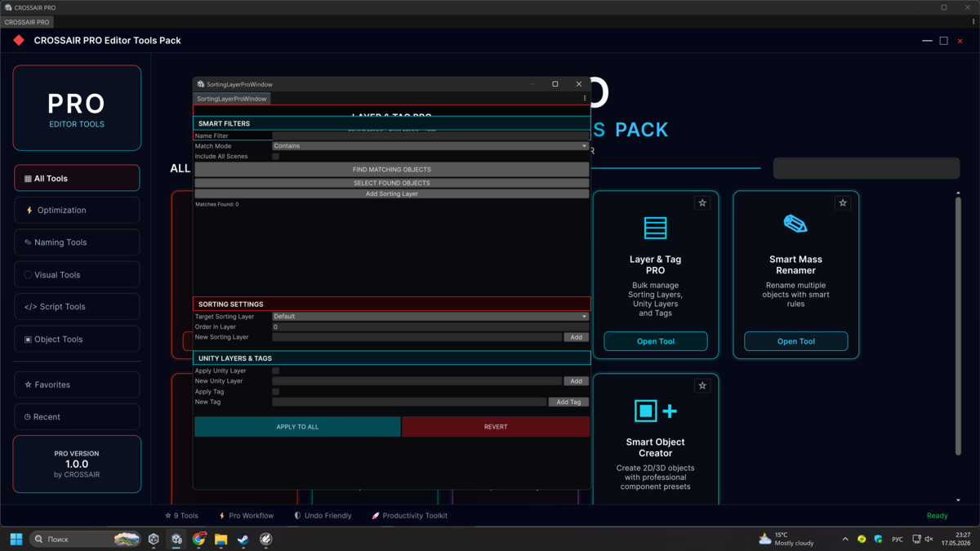Open Tool on Smart Mass Renamer card
Screen dimensions: 980x551
pos(796,341)
